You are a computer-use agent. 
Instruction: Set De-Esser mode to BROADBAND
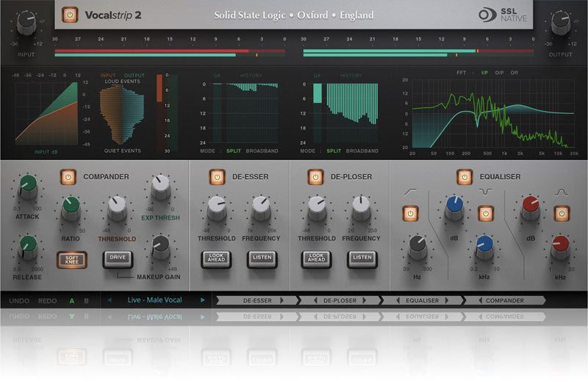262,151
